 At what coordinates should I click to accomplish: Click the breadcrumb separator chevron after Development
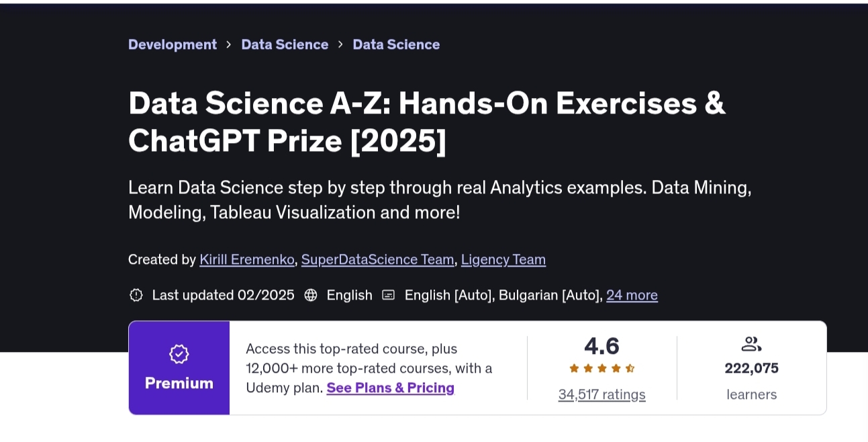228,44
